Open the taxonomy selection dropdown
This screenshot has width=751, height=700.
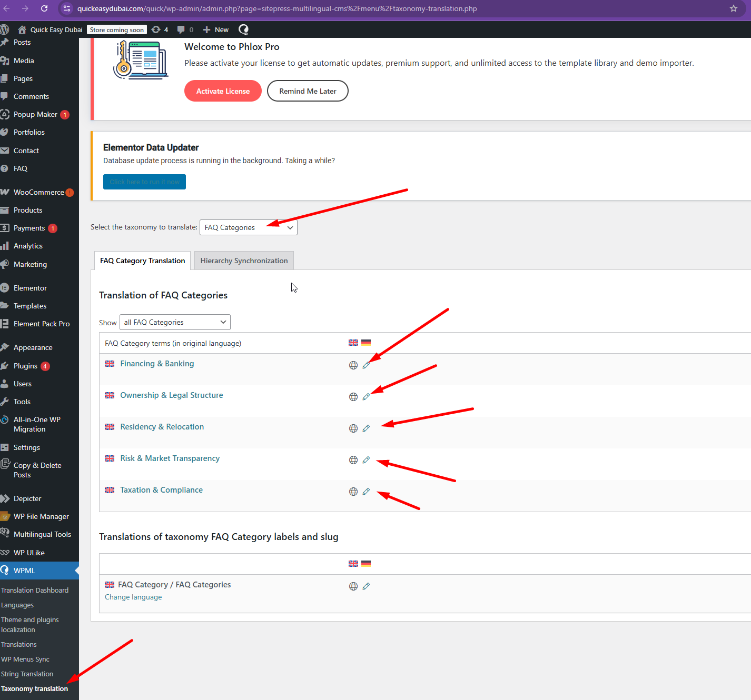pyautogui.click(x=248, y=227)
